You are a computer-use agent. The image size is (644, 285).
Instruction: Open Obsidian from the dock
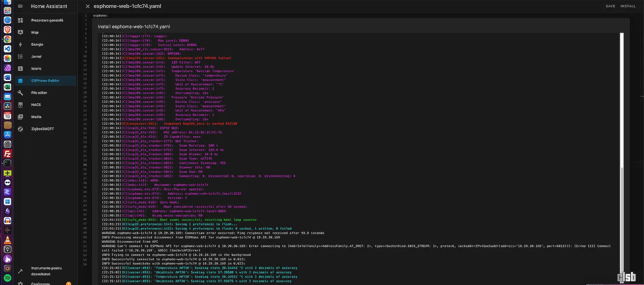7,211
